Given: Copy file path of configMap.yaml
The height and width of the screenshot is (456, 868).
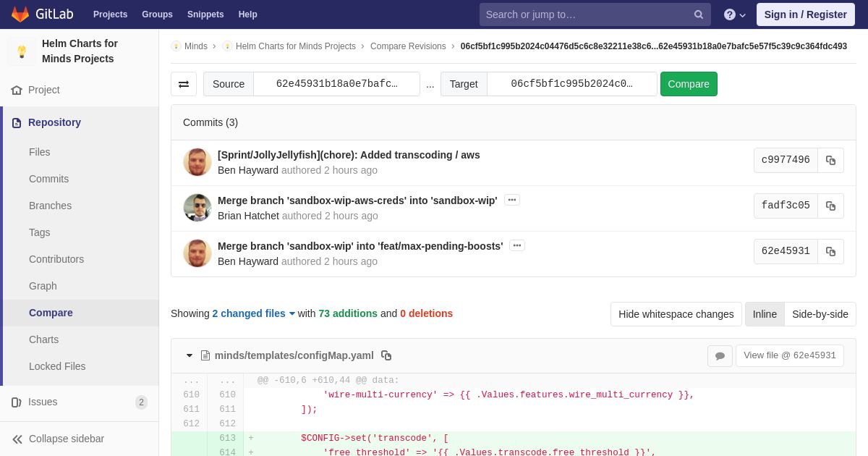Looking at the screenshot, I should (386, 355).
